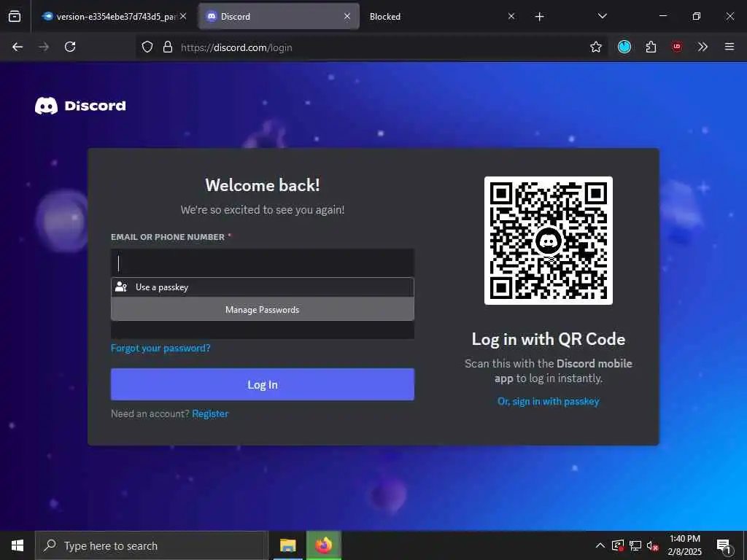Open File Explorer from taskbar
Image resolution: width=747 pixels, height=560 pixels.
(287, 545)
